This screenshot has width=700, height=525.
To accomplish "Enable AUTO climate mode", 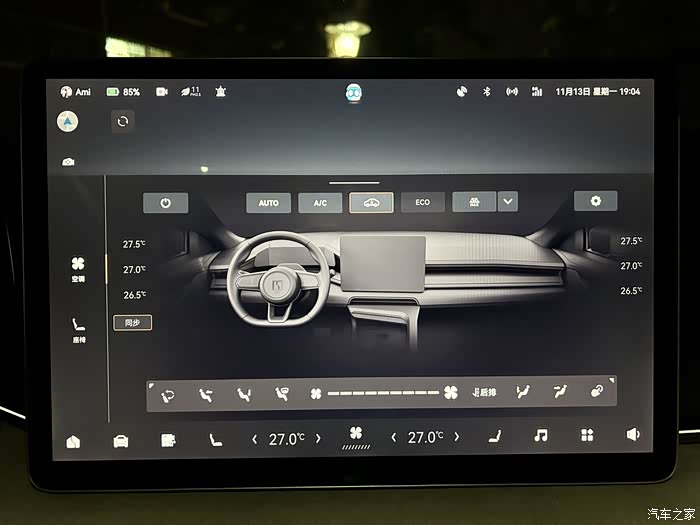I will [x=268, y=203].
